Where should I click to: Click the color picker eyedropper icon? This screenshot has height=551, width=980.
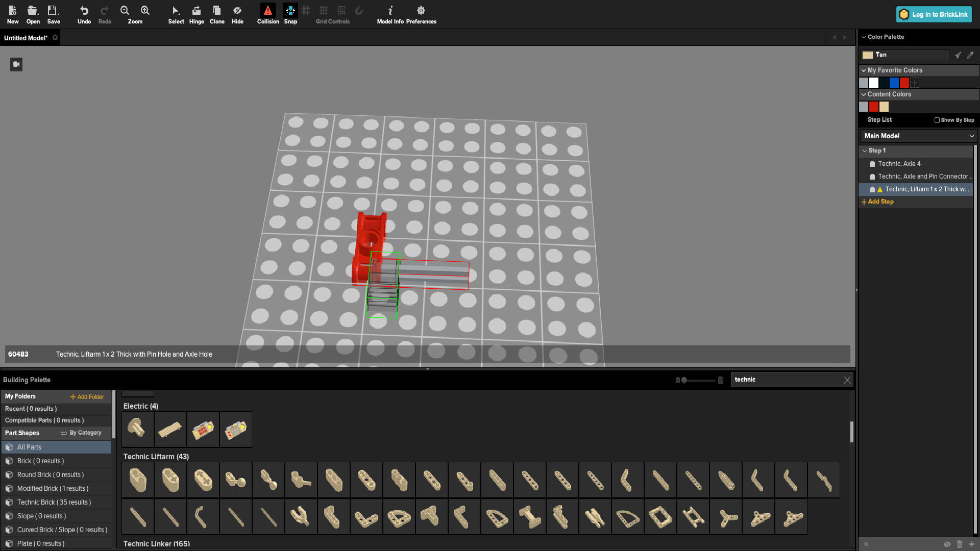click(970, 55)
